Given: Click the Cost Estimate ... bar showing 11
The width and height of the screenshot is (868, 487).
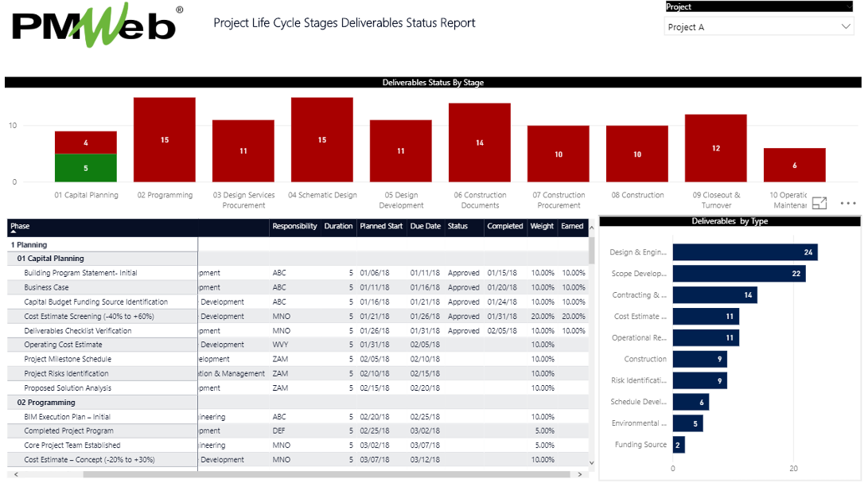Looking at the screenshot, I should tap(706, 316).
